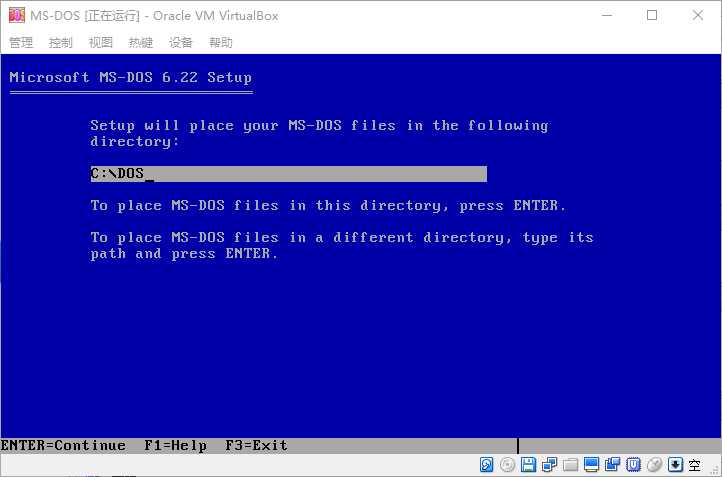Click the display monitor status icon
Viewport: 722px width, 477px height.
pos(592,465)
